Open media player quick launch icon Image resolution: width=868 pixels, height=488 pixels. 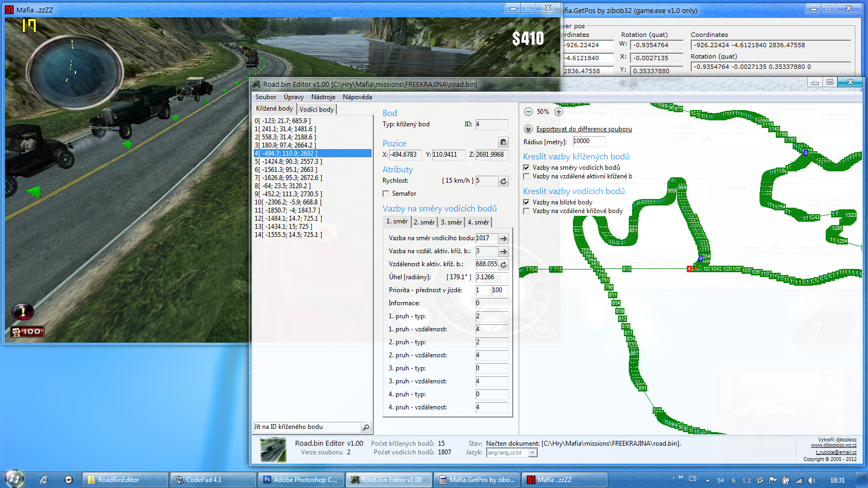[68, 480]
